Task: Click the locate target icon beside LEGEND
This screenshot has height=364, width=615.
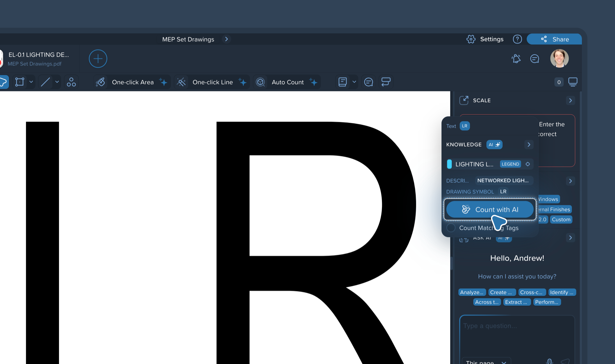Action: pyautogui.click(x=528, y=164)
